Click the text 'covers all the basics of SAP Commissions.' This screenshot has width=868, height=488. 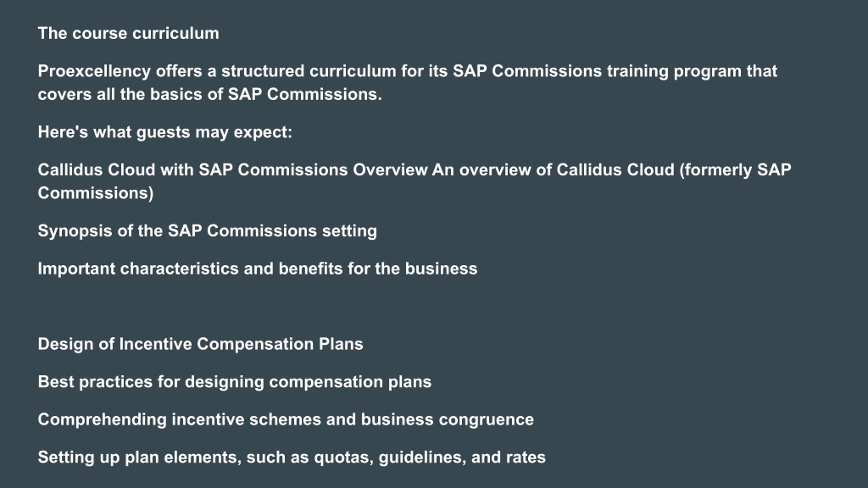coord(210,94)
